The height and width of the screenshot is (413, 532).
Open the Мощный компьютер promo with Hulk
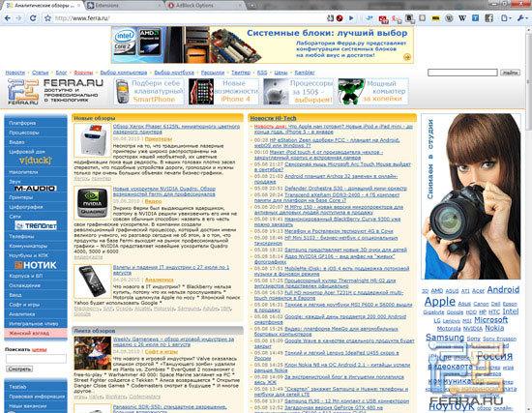372,91
